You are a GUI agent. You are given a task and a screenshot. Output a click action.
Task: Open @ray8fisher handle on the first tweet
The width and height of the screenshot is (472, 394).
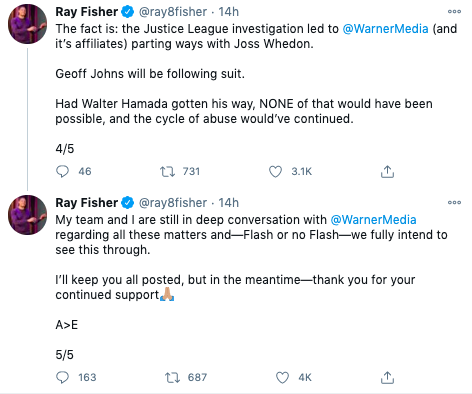pos(173,12)
